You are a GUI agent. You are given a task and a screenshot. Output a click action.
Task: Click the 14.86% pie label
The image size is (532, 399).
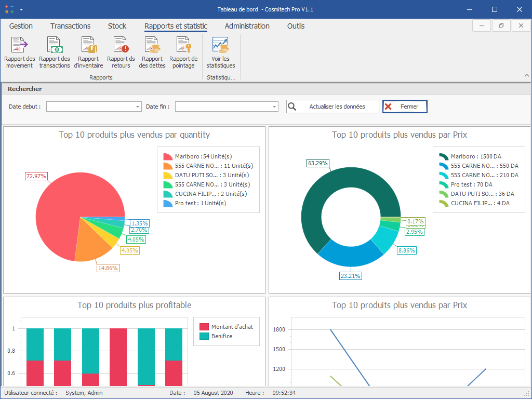click(108, 268)
